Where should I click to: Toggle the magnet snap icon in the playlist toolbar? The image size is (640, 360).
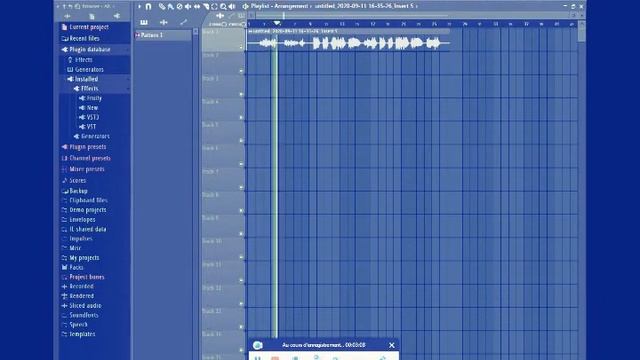pyautogui.click(x=149, y=7)
